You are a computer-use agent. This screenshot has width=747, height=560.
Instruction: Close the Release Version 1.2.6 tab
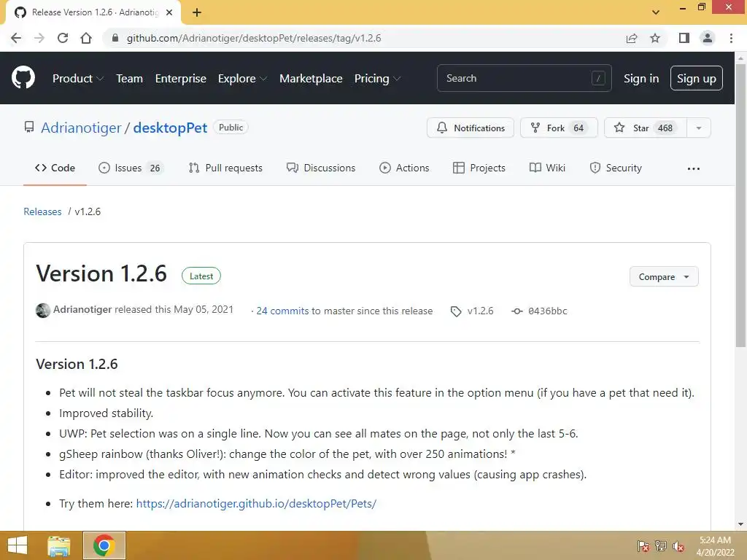point(169,12)
